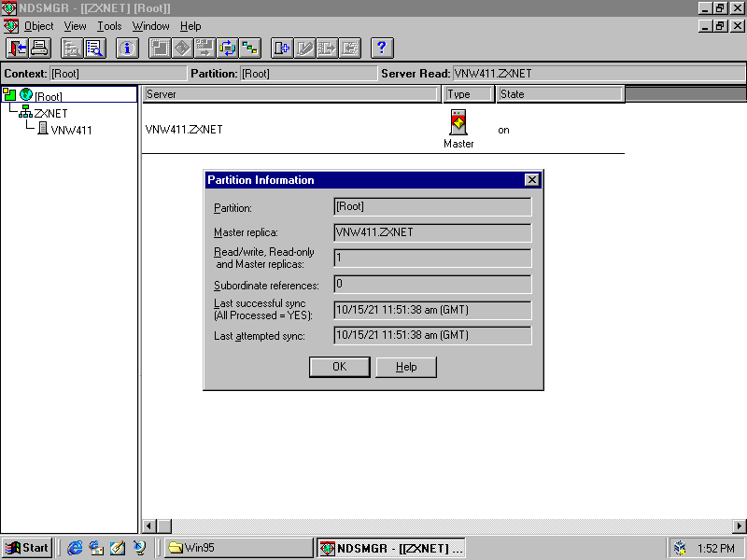Click the Change Replica Type pencil icon
Viewport: 747px width, 560px height.
coord(304,49)
